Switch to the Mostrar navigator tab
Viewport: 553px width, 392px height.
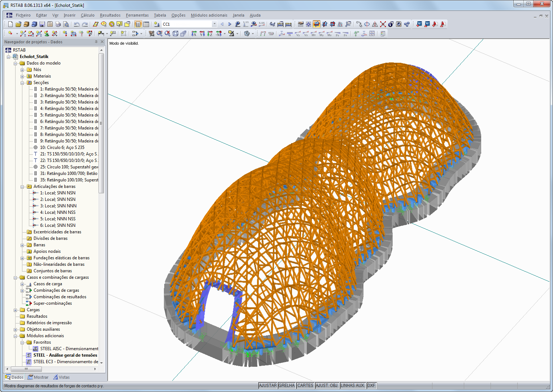[x=38, y=377]
